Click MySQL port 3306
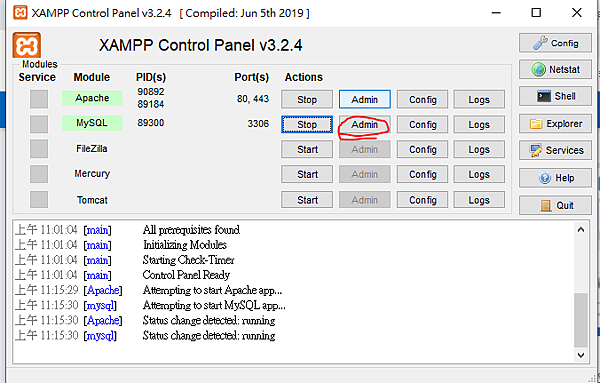Viewport: 600px width, 383px height. click(258, 124)
